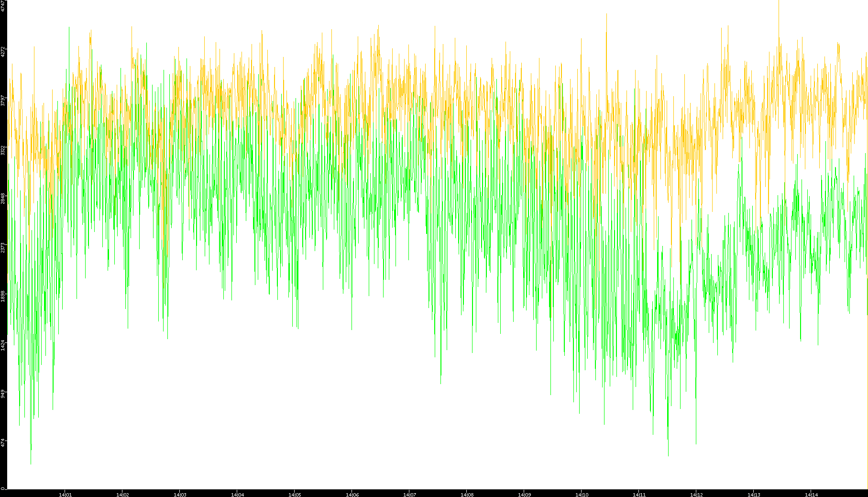
Task: Click the 14:09 time label
Action: (x=524, y=495)
